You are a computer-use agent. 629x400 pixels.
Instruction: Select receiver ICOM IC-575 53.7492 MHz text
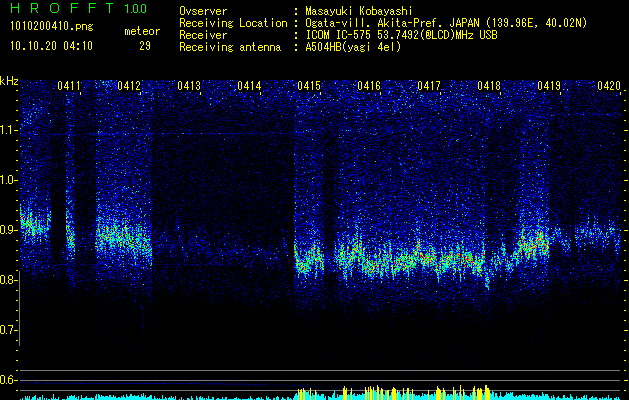[402, 35]
